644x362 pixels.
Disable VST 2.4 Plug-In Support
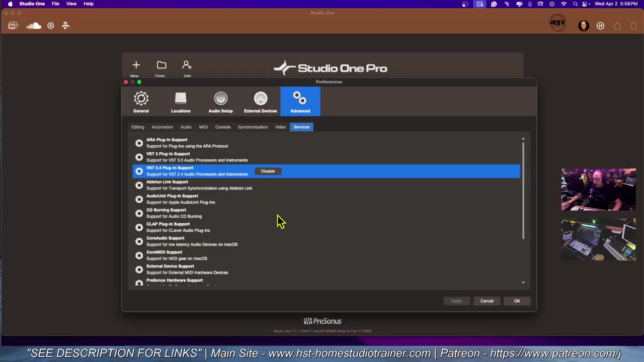(268, 171)
